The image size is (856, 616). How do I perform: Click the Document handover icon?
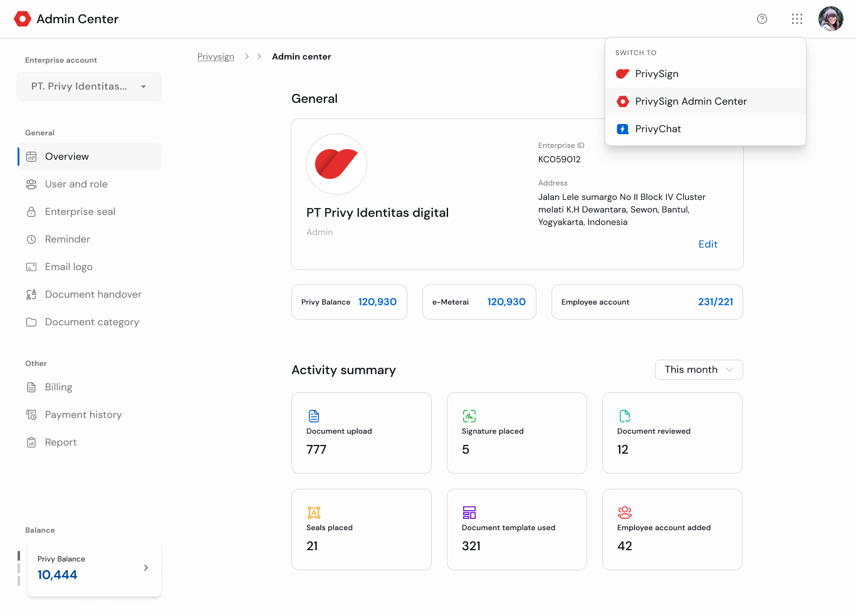(31, 295)
